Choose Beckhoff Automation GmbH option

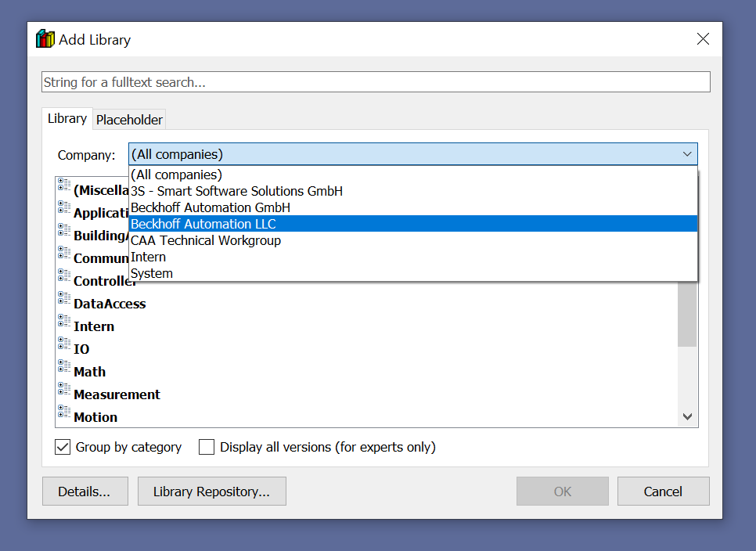[413, 207]
